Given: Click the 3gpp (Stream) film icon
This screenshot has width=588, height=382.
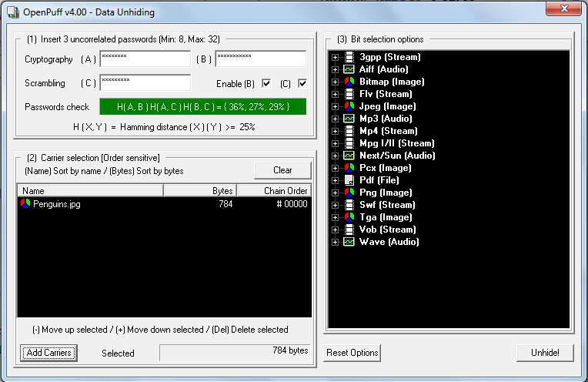Looking at the screenshot, I should [349, 57].
